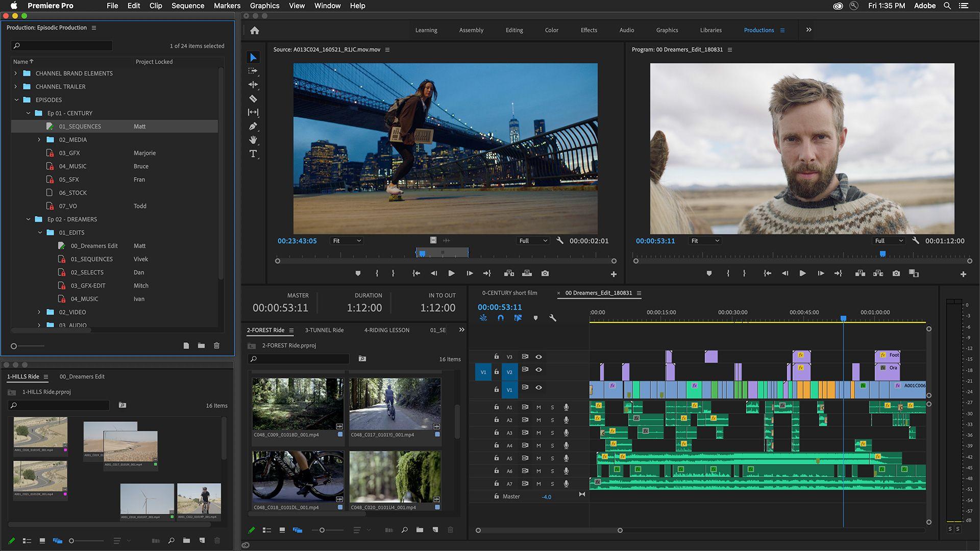Viewport: 980px width, 551px height.
Task: Switch to the Effects workspace tab
Action: point(587,30)
